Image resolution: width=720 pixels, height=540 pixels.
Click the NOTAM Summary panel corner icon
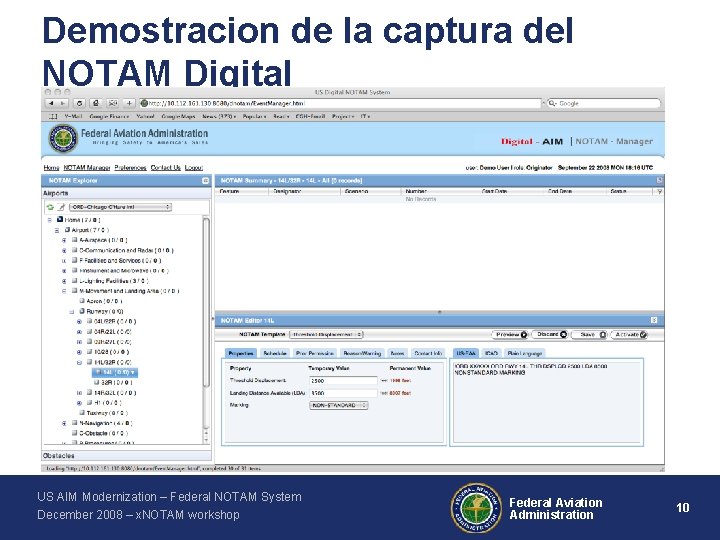click(x=659, y=180)
